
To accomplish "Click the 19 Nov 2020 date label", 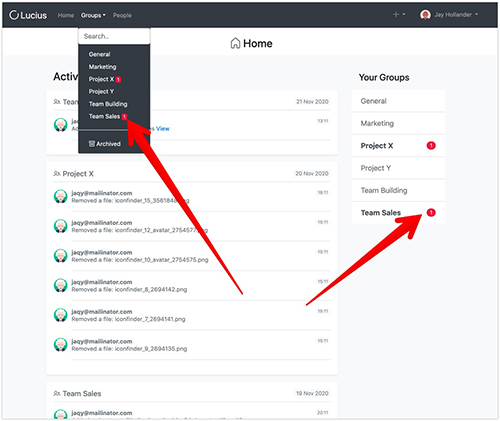I will (x=312, y=393).
